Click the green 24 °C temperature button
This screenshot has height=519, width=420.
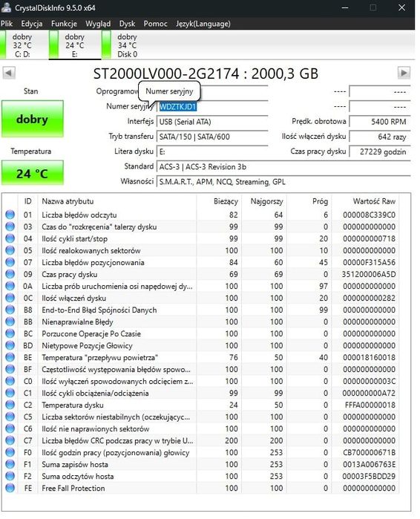click(33, 173)
